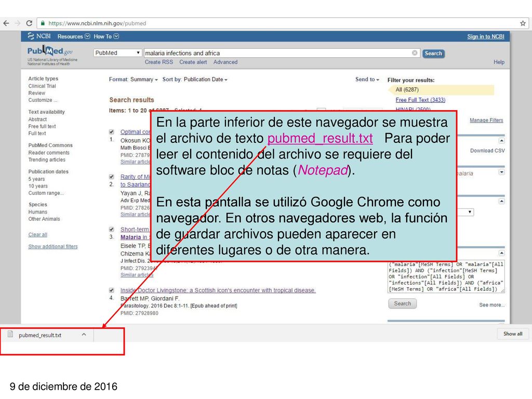Image resolution: width=532 pixels, height=399 pixels.
Task: Filter by Free full text
Action: tap(42, 126)
